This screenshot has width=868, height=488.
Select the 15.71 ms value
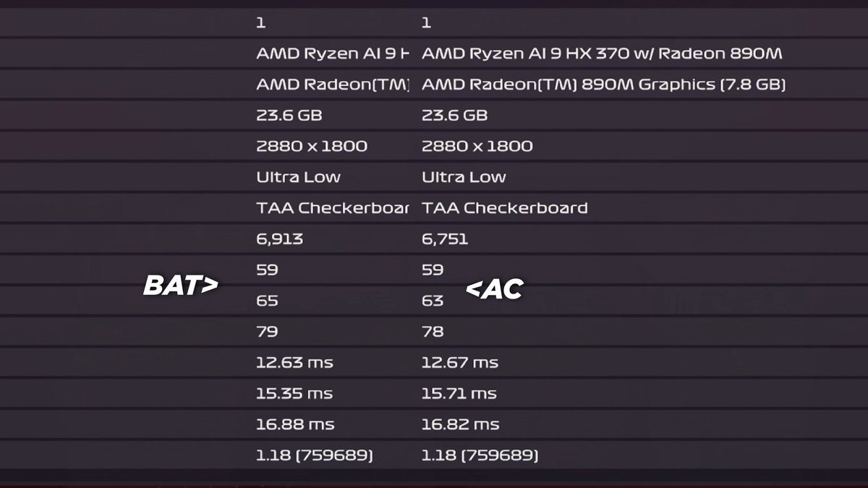pos(459,393)
